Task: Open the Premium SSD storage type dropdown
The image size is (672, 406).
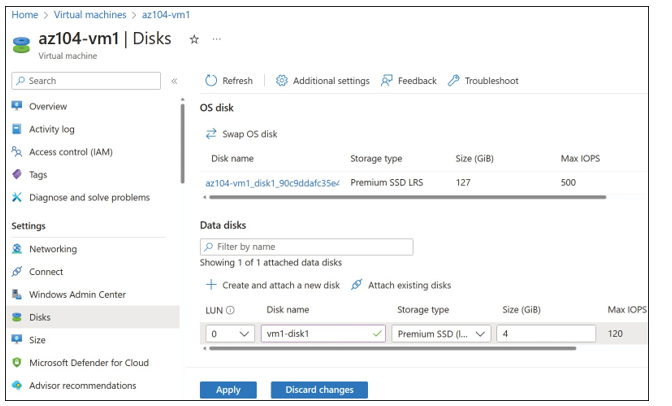Action: click(441, 334)
